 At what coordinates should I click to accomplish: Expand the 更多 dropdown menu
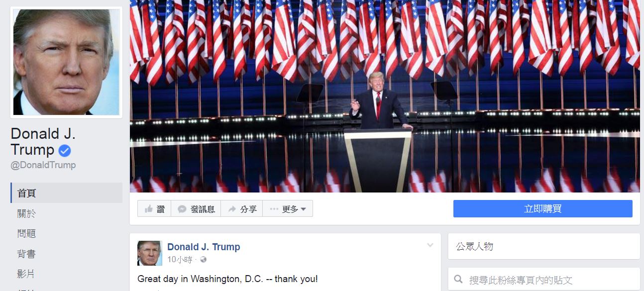(288, 209)
